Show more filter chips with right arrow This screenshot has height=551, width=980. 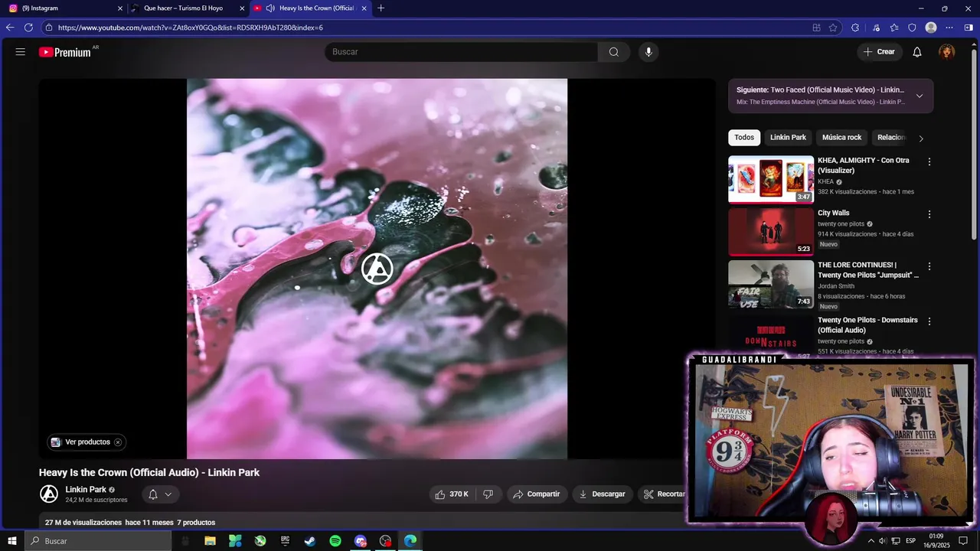921,139
